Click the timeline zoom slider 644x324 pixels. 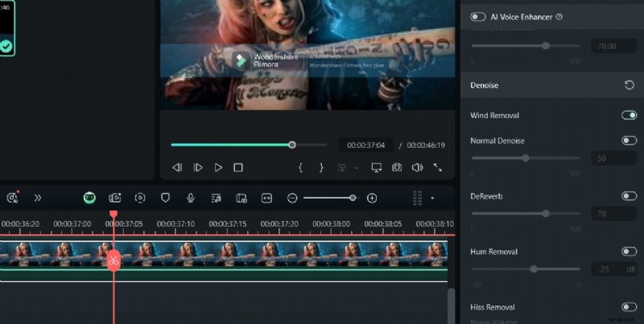pos(331,198)
